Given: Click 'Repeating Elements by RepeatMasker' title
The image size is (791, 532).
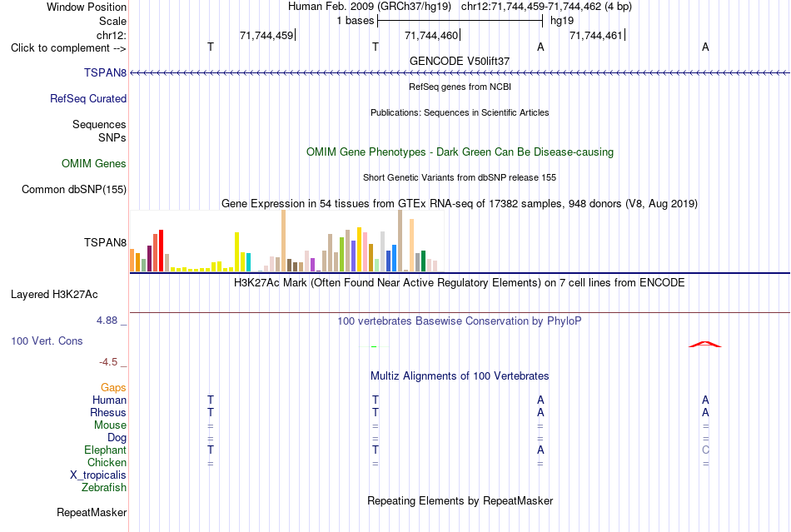Looking at the screenshot, I should [x=460, y=500].
